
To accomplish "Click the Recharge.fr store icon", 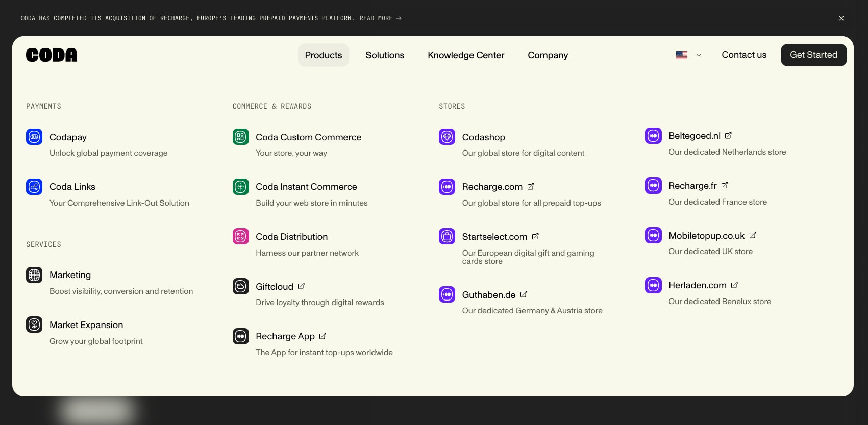I will [x=653, y=185].
